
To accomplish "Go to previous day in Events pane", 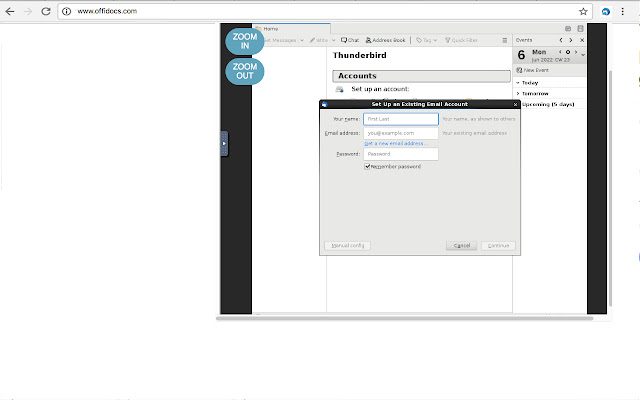I will click(x=561, y=40).
